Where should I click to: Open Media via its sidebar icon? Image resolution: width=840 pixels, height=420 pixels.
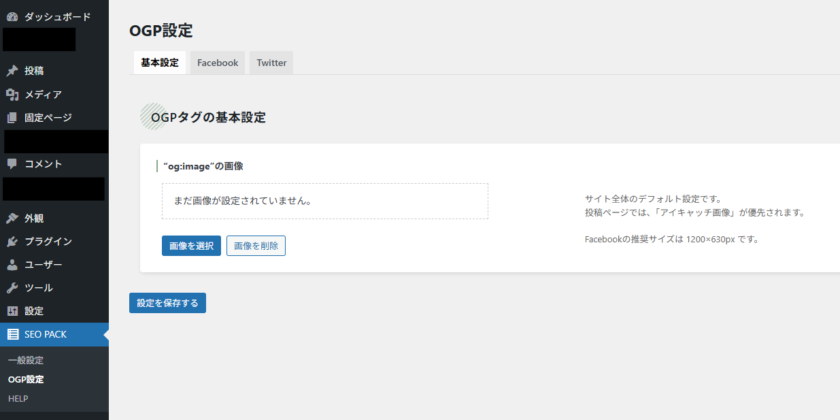tap(12, 95)
